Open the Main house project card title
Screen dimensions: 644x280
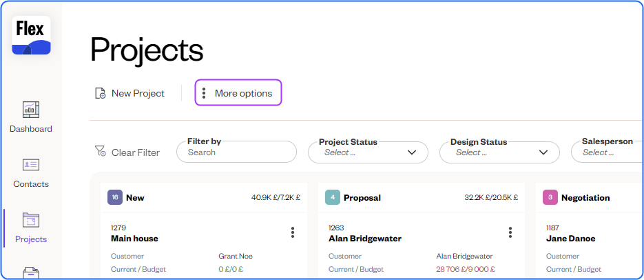134,239
